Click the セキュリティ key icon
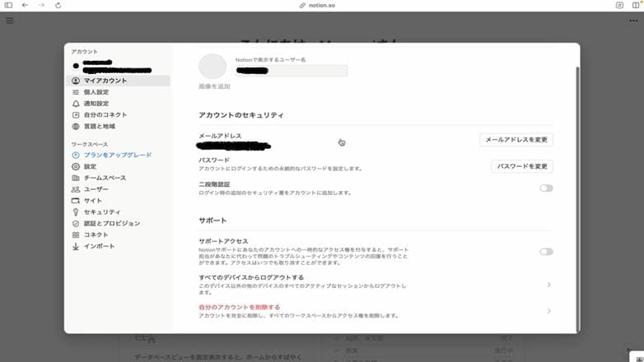This screenshot has width=644, height=362. pos(76,212)
